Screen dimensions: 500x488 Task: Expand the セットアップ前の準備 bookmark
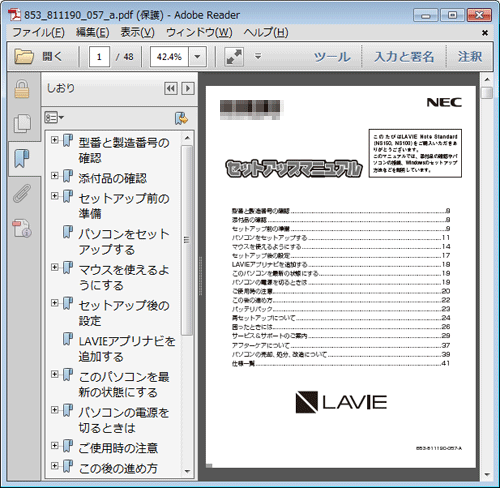click(x=55, y=196)
